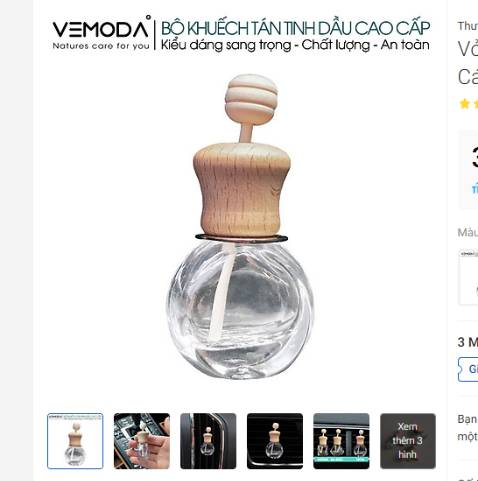Click the brand link starting with "Thư"
Image resolution: width=478 pixels, height=481 pixels.
[468, 26]
